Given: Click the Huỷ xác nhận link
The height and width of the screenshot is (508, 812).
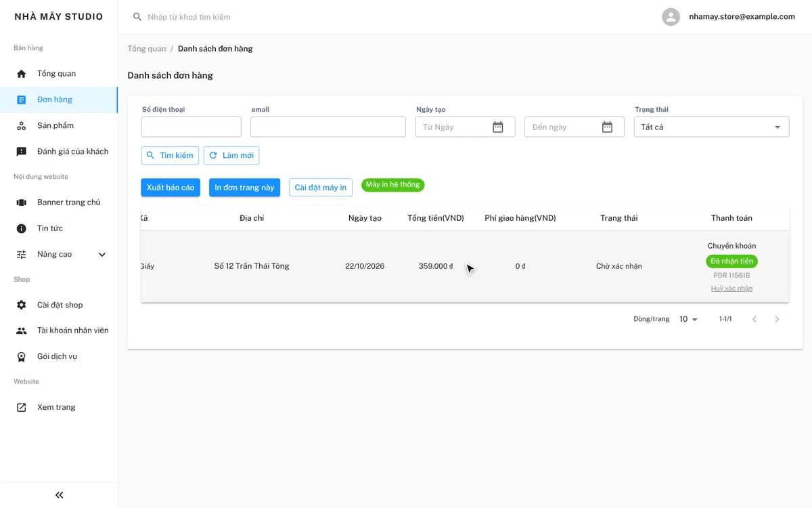Looking at the screenshot, I should (x=731, y=289).
